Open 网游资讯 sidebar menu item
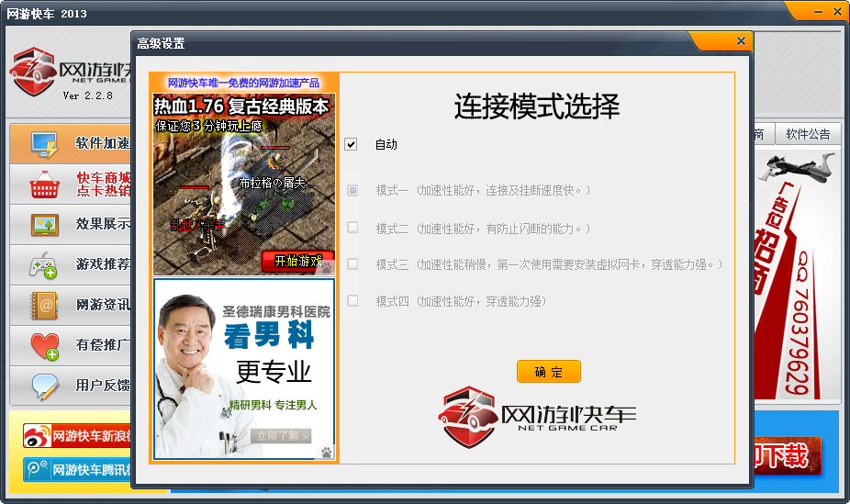Screen dimensions: 850x504 click(71, 305)
